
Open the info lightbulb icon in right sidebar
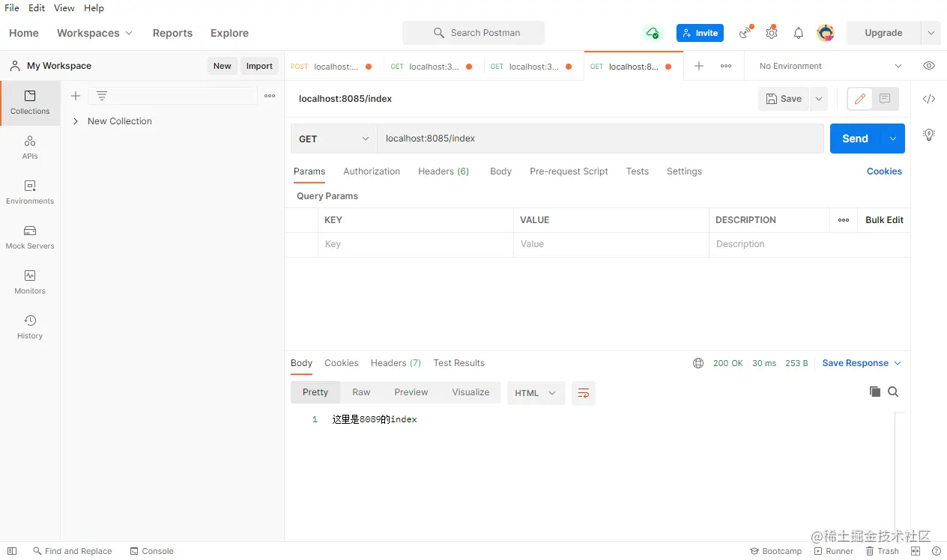pyautogui.click(x=929, y=135)
